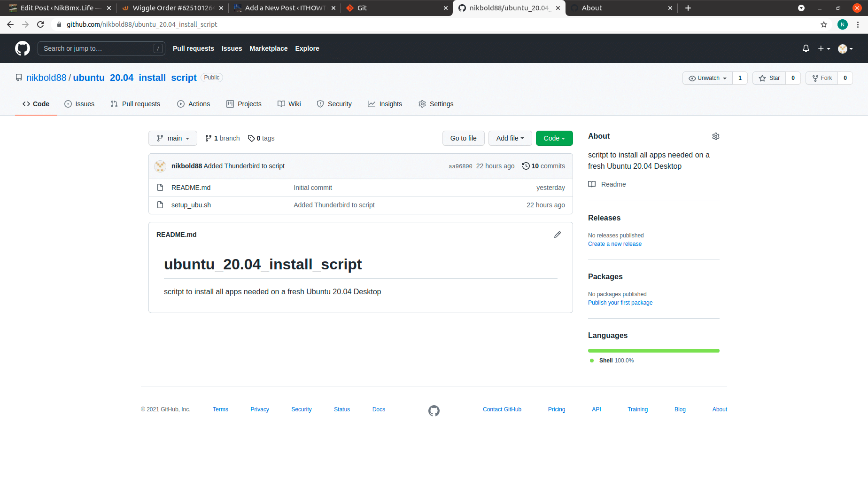Click Pull requests in top navigation
This screenshot has height=495, width=868.
194,48
